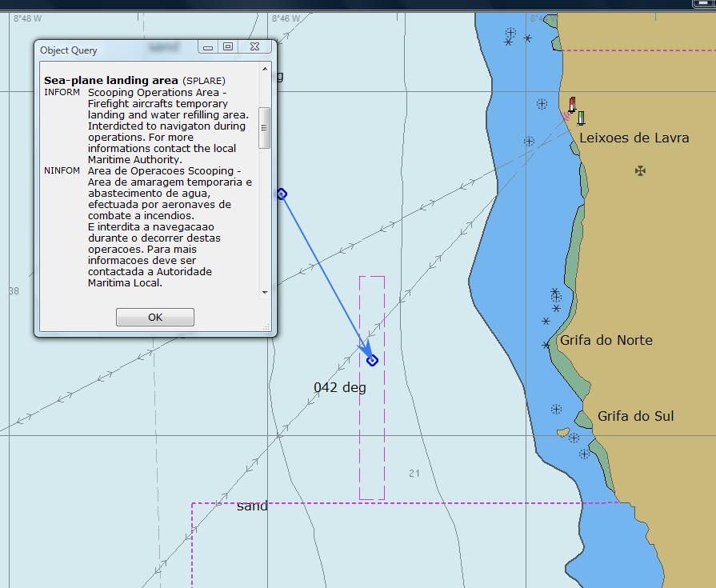Click the sand seabed label on chart
Screen dimensions: 716x588
point(253,506)
